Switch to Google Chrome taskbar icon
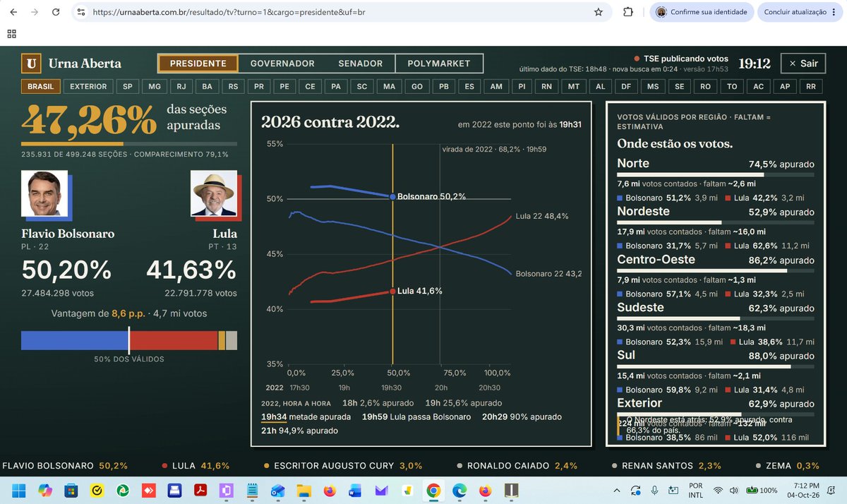This screenshot has width=847, height=504. click(433, 490)
